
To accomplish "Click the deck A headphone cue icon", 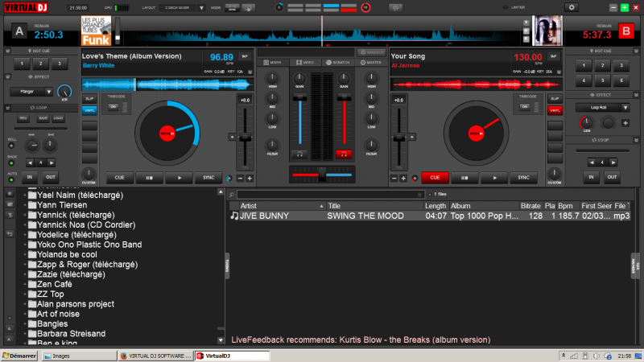I will click(x=299, y=154).
